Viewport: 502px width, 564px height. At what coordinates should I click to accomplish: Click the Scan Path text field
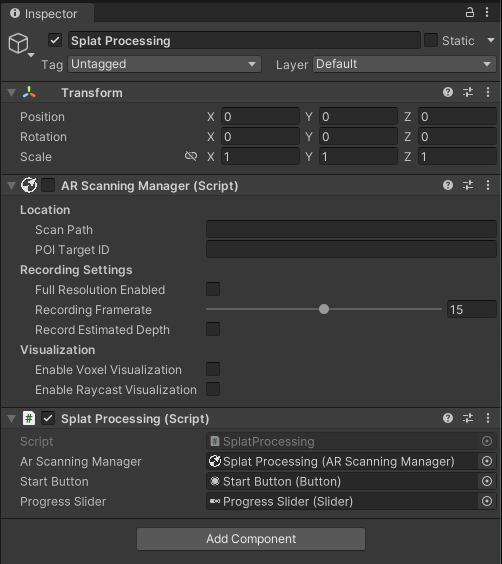point(351,229)
